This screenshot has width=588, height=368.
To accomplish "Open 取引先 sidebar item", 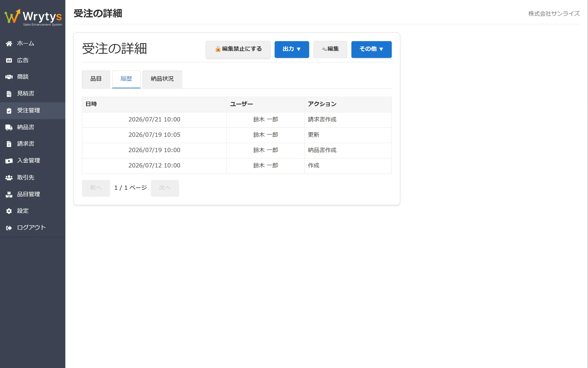I will (x=32, y=177).
